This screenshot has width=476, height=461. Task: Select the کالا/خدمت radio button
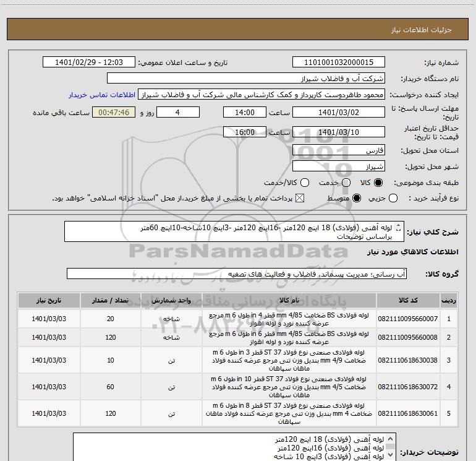[305, 183]
